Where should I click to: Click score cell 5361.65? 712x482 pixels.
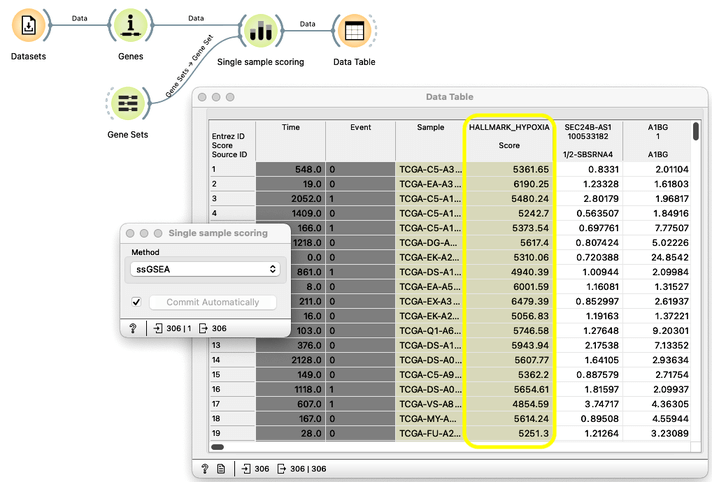pyautogui.click(x=509, y=169)
